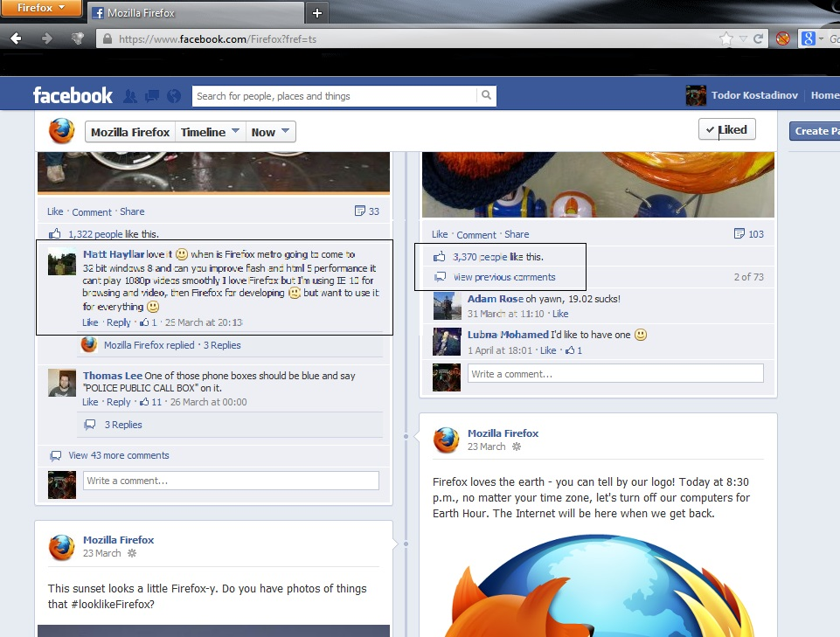Screen dimensions: 840x637
Task: Go forward with the browser forward arrow
Action: [47, 38]
